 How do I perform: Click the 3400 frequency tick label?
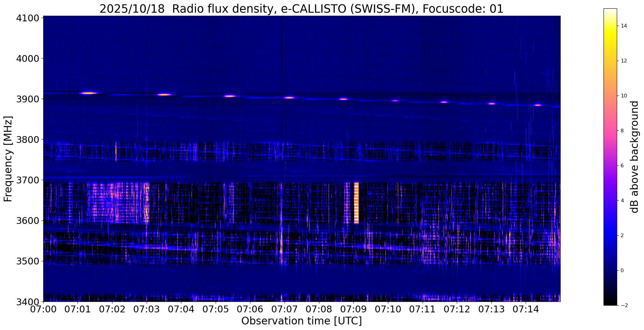(27, 302)
